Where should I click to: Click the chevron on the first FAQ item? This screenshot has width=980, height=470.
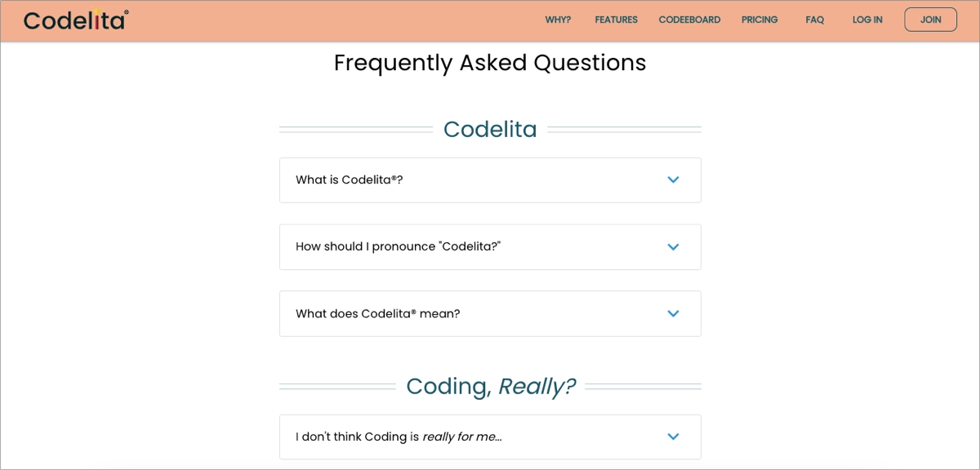[x=673, y=180]
